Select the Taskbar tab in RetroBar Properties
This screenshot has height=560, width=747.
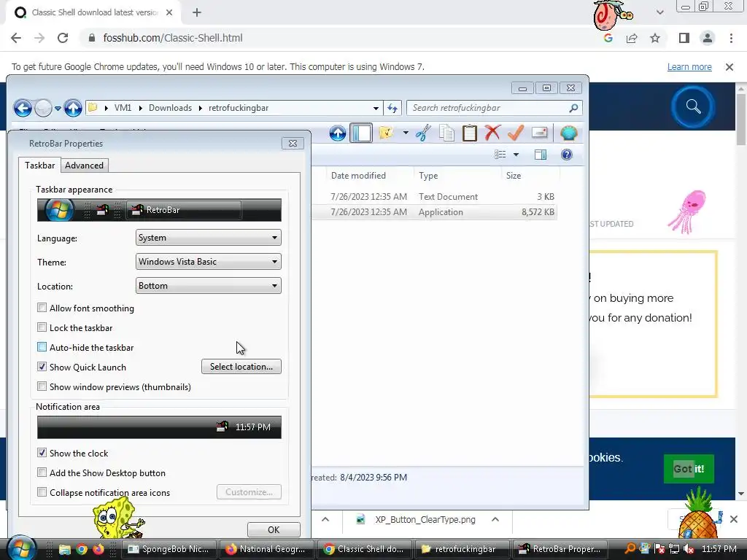coord(39,165)
